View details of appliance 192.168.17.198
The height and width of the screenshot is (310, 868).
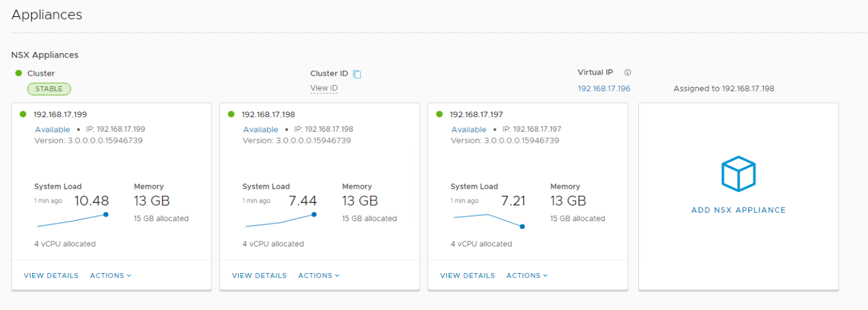click(x=259, y=276)
